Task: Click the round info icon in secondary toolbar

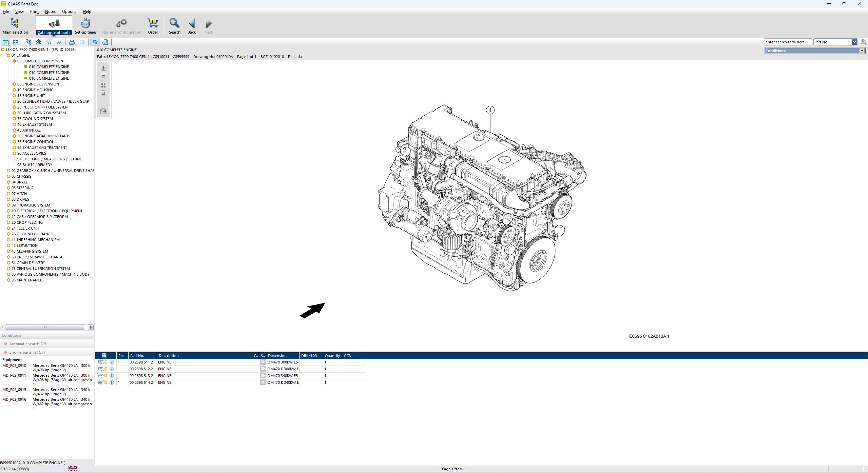Action: pos(82,42)
